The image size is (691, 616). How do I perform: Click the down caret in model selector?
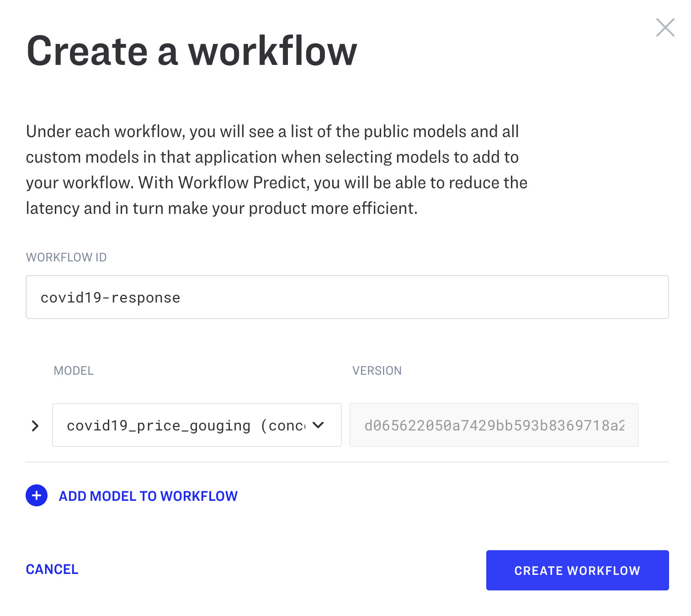319,425
